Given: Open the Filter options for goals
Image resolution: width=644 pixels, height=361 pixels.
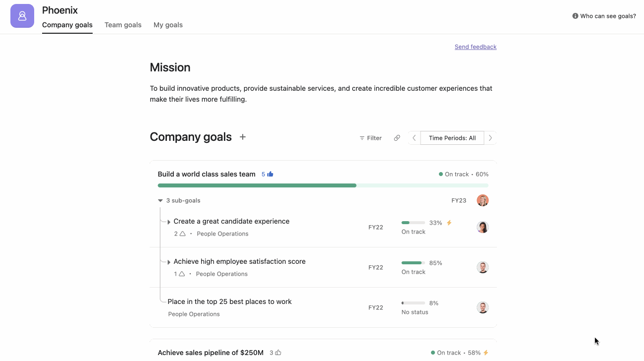Looking at the screenshot, I should [x=371, y=138].
